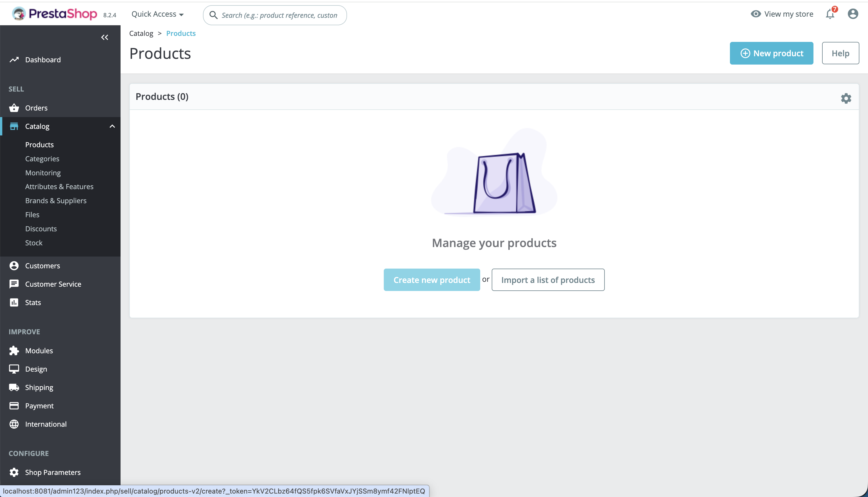
Task: Open Categories from the Catalog menu
Action: click(42, 158)
